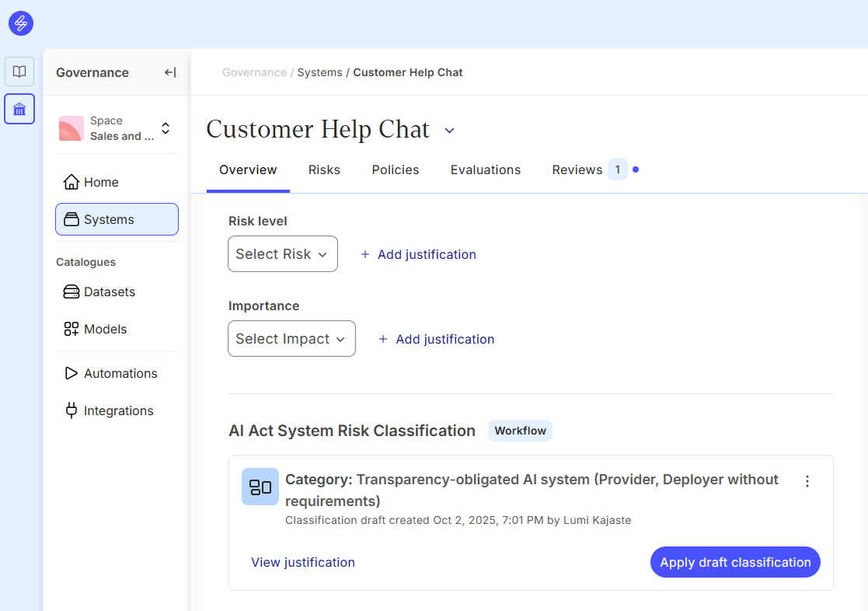Open the Select Risk dropdown
The height and width of the screenshot is (611, 868).
tap(282, 254)
